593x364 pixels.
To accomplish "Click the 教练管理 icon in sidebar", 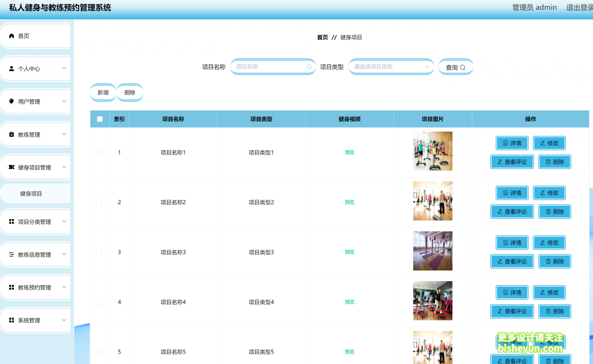I will click(11, 134).
